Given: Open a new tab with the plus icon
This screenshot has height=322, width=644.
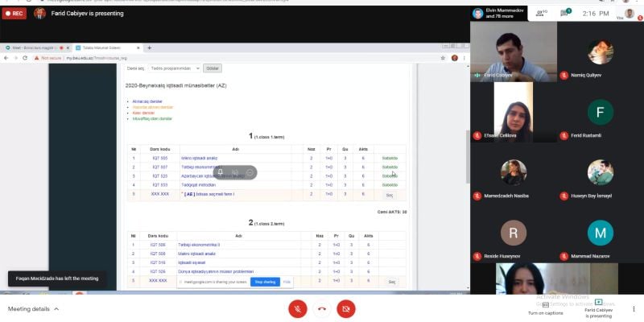Looking at the screenshot, I should (149, 48).
